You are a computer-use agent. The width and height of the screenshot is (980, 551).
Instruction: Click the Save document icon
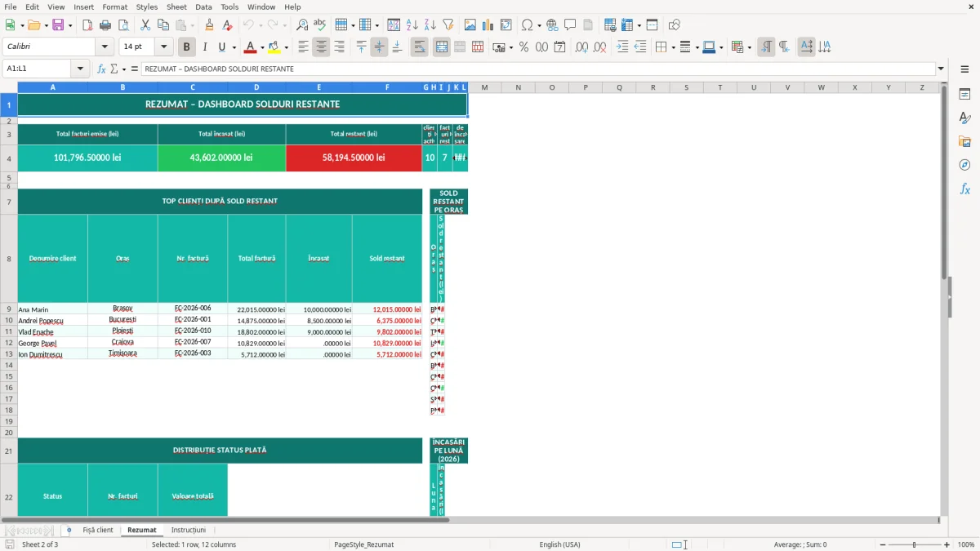[x=58, y=25]
